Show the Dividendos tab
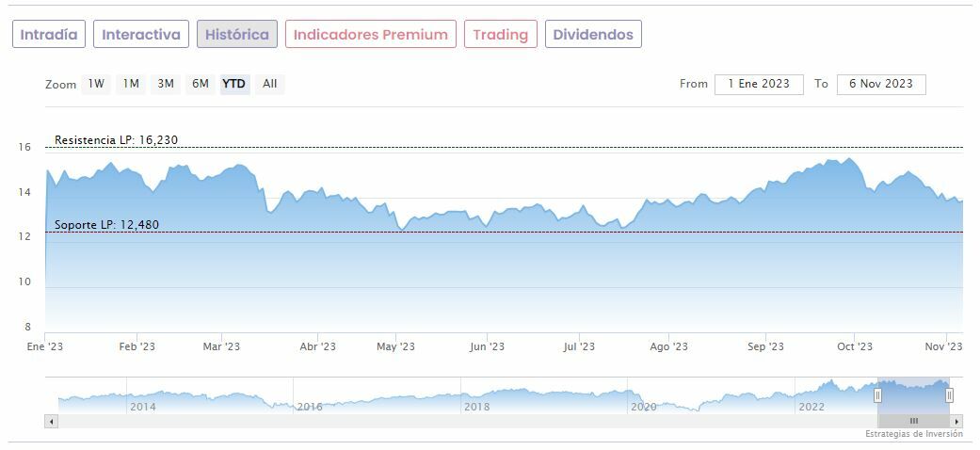 593,35
